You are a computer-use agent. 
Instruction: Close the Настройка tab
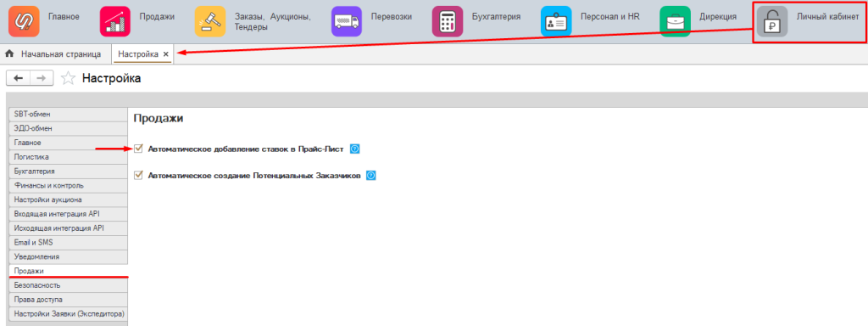165,54
